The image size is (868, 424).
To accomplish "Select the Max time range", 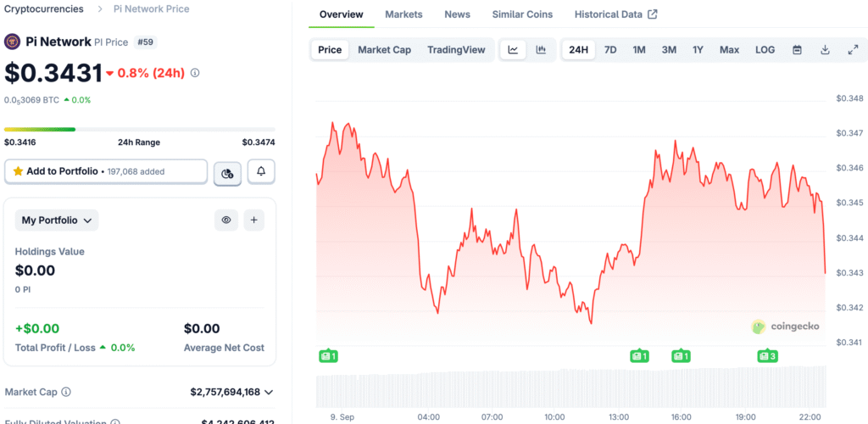I will pos(729,50).
